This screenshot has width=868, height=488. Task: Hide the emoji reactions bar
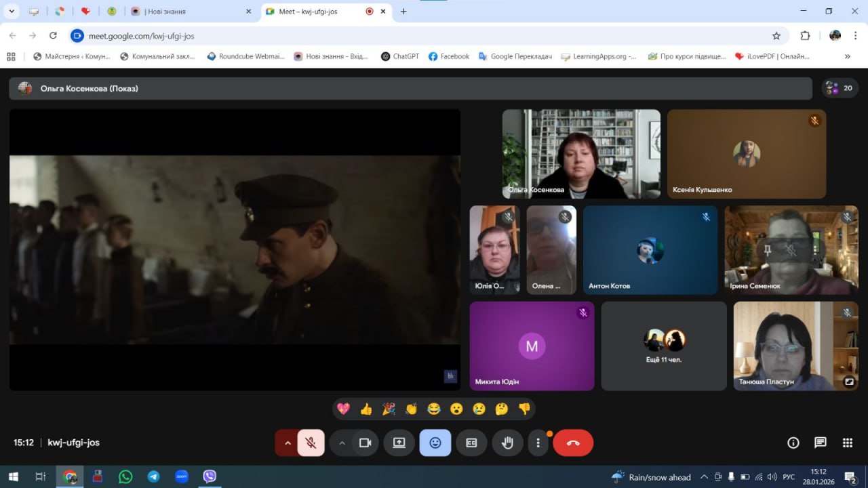click(x=435, y=443)
